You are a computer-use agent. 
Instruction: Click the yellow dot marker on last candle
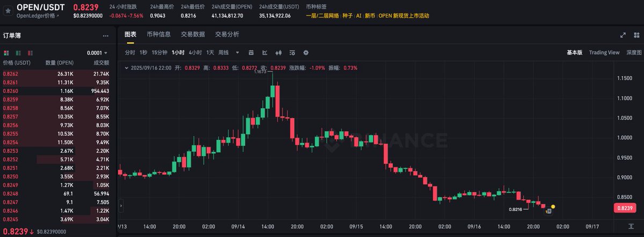(553, 206)
